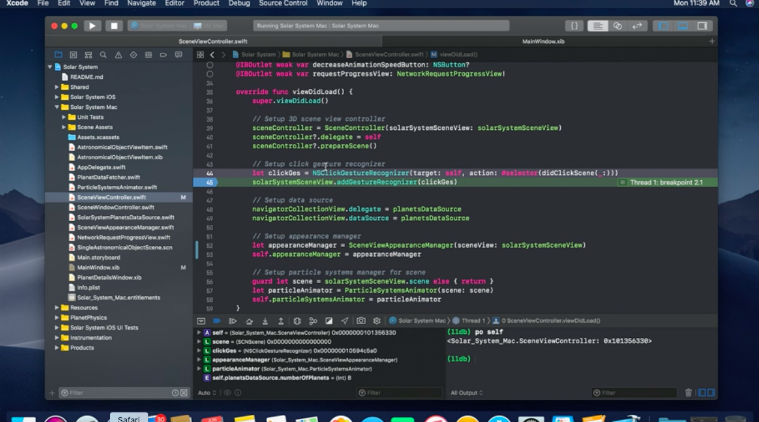Add a new editor tab with plus
The image size is (759, 422).
pos(712,42)
